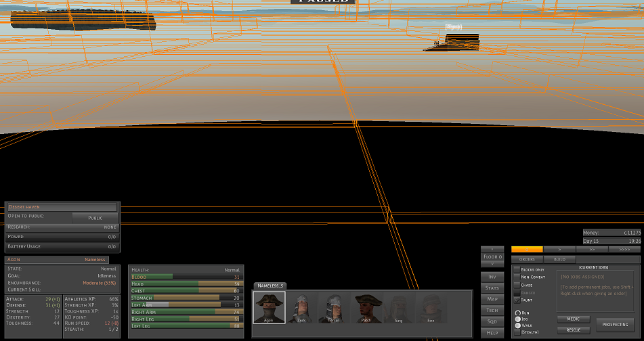Select Sing's character portrait
The width and height of the screenshot is (644, 341).
399,307
